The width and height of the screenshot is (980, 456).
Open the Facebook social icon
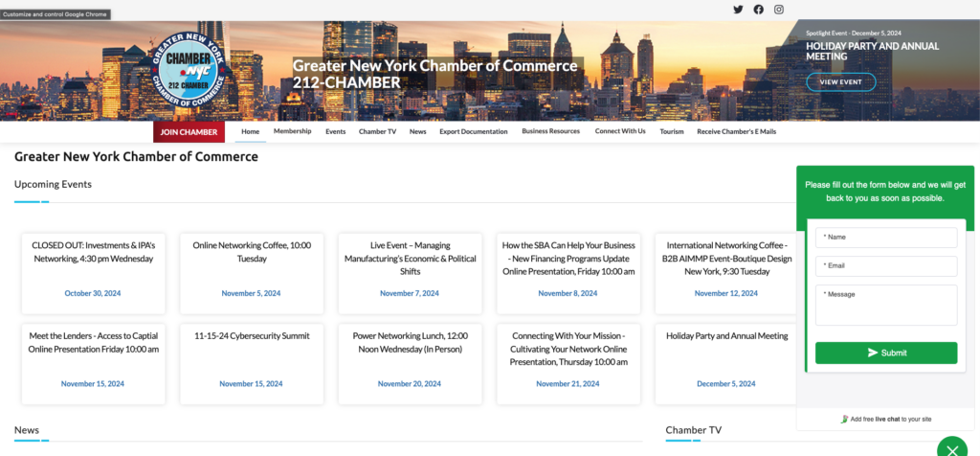[x=758, y=10]
